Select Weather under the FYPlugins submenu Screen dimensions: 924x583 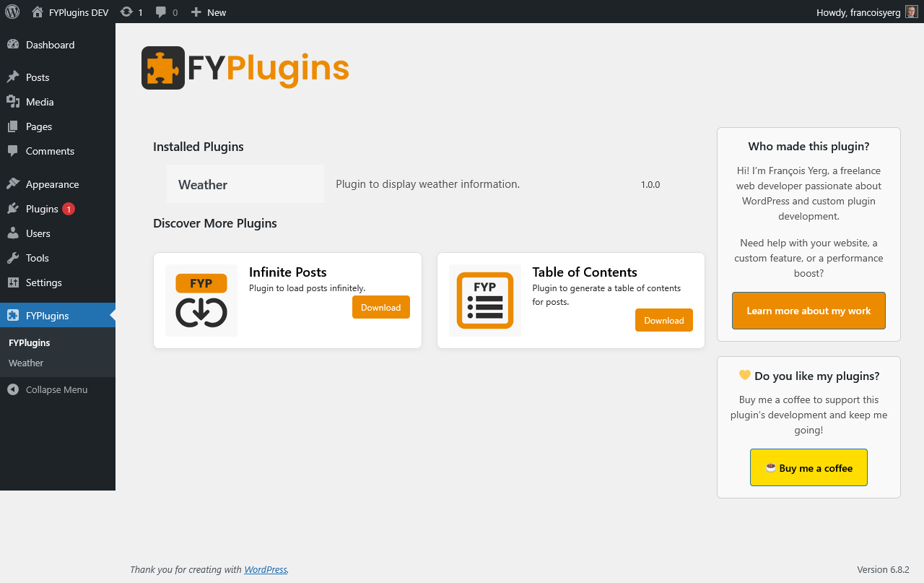tap(25, 363)
